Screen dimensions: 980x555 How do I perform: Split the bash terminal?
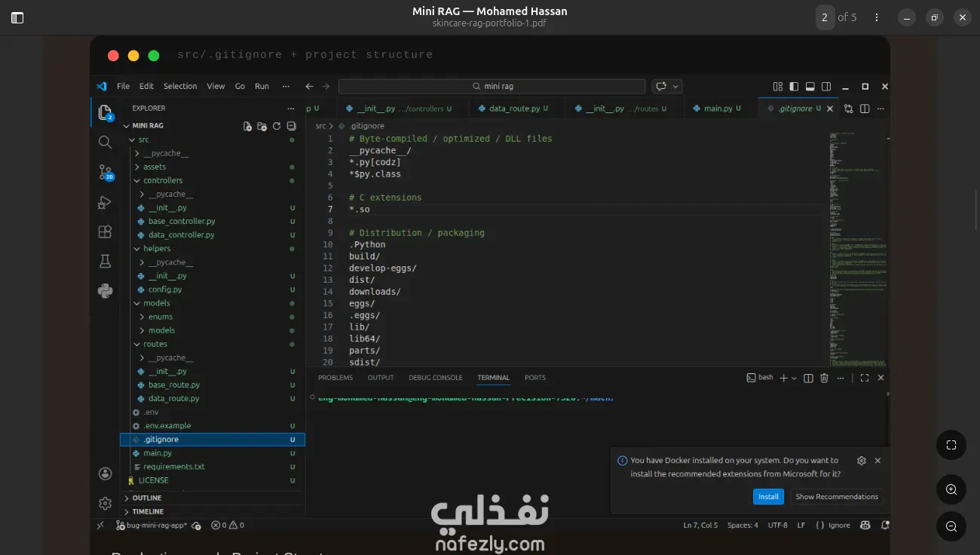click(808, 378)
